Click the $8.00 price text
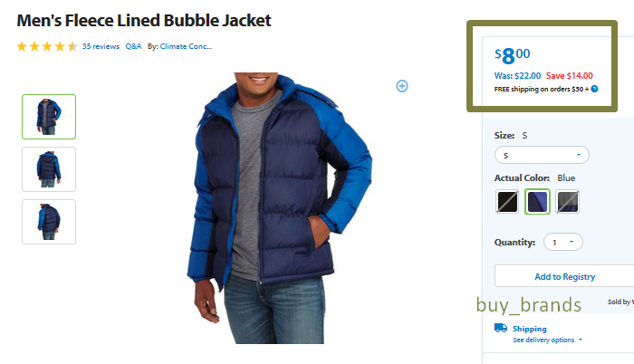 pyautogui.click(x=513, y=55)
